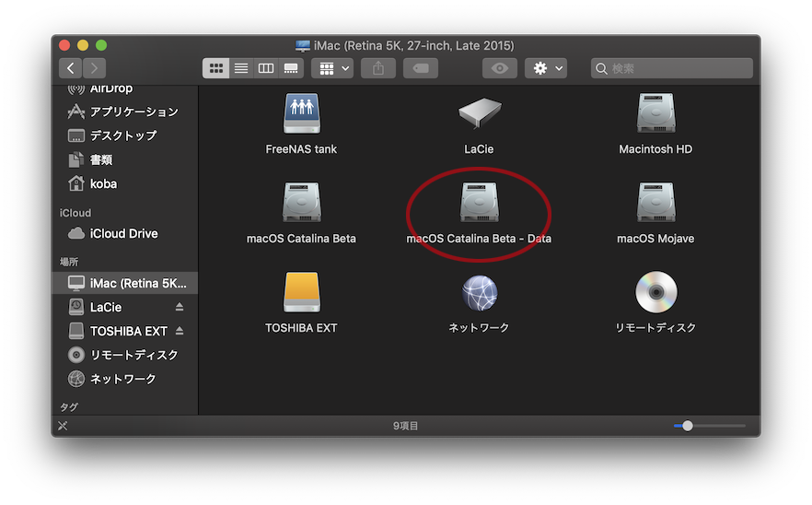The width and height of the screenshot is (812, 505).
Task: Open the koba home folder in sidebar
Action: click(125, 183)
